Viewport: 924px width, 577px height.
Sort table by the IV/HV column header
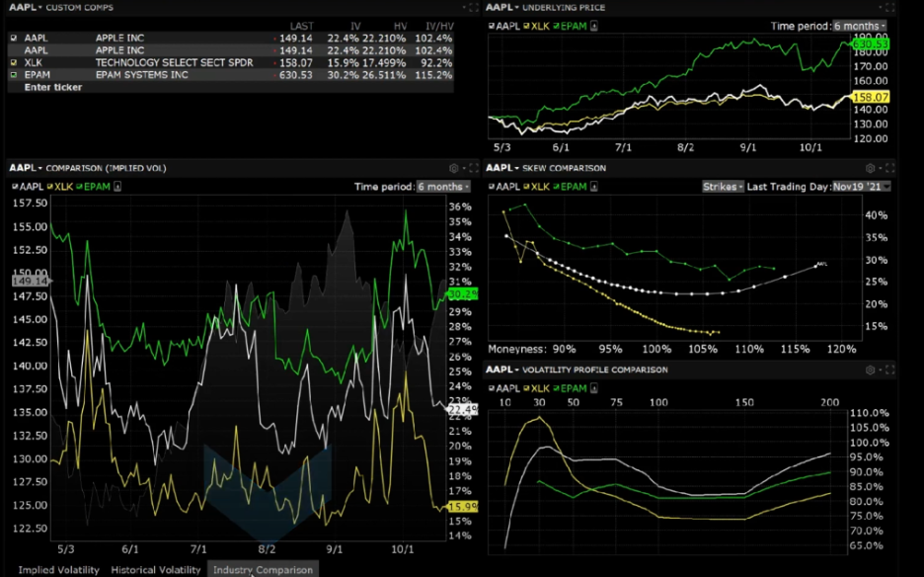[x=439, y=26]
